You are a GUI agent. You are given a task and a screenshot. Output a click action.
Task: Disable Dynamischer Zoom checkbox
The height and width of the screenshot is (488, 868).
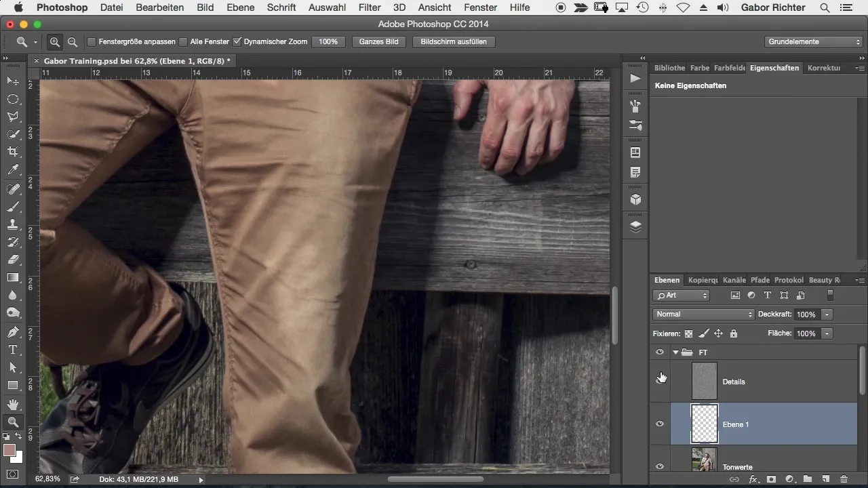click(x=237, y=42)
